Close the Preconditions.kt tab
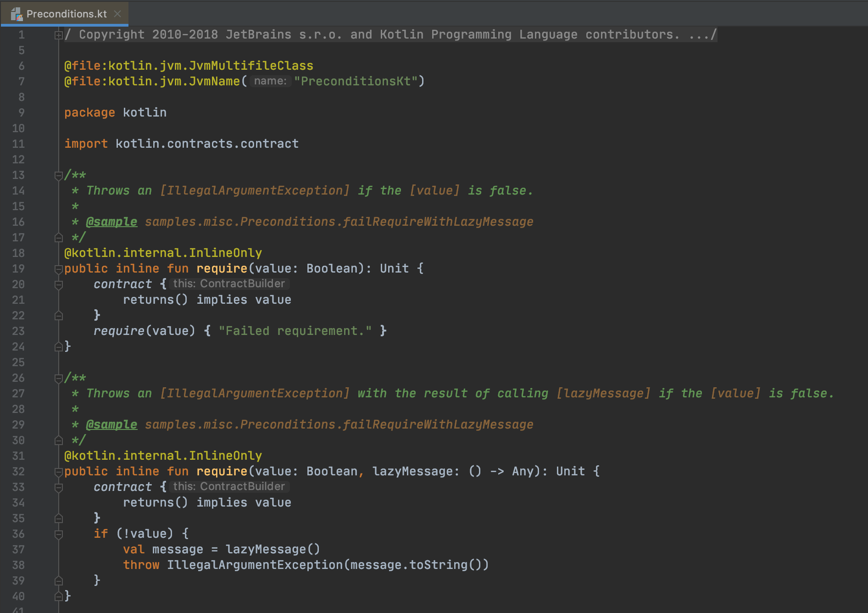This screenshot has width=868, height=613. [117, 14]
